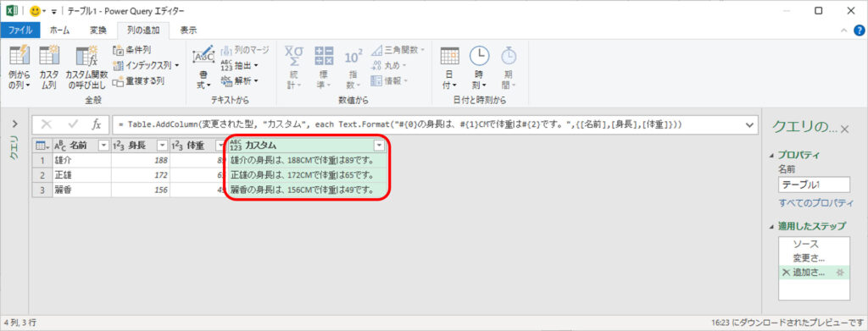Open Column From Examples (例からの列) tool

tap(19, 68)
